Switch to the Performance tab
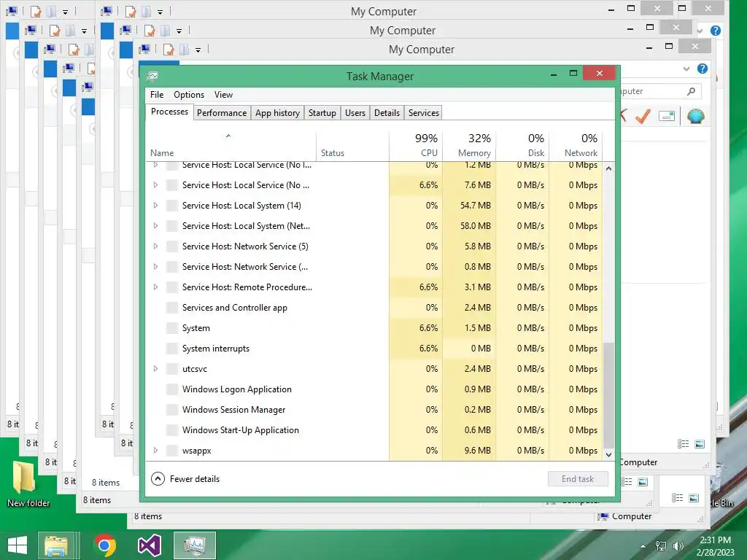 pos(222,113)
